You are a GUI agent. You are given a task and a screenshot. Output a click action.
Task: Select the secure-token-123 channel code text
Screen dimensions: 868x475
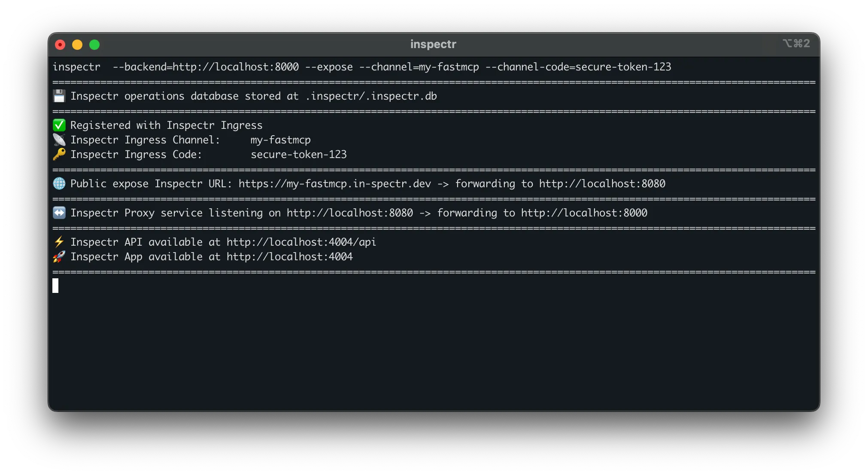click(299, 155)
